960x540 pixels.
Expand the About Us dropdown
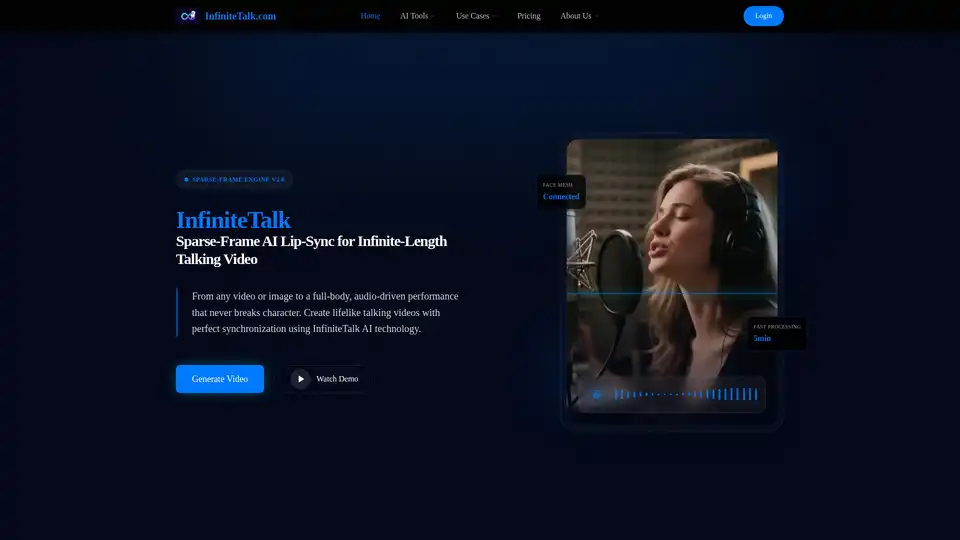click(x=579, y=16)
